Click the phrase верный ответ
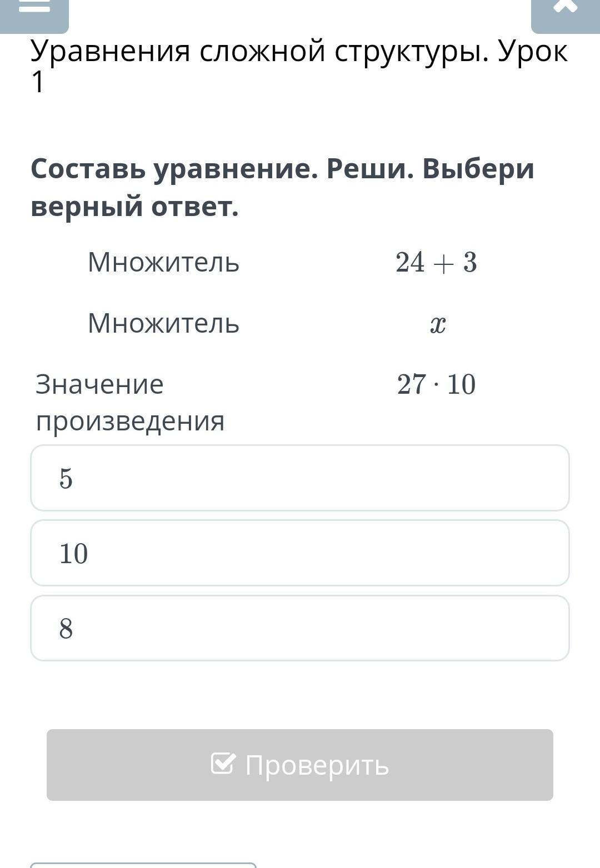 (x=134, y=207)
